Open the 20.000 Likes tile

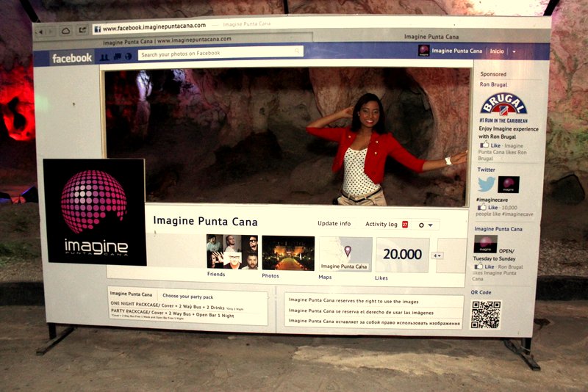[403, 255]
